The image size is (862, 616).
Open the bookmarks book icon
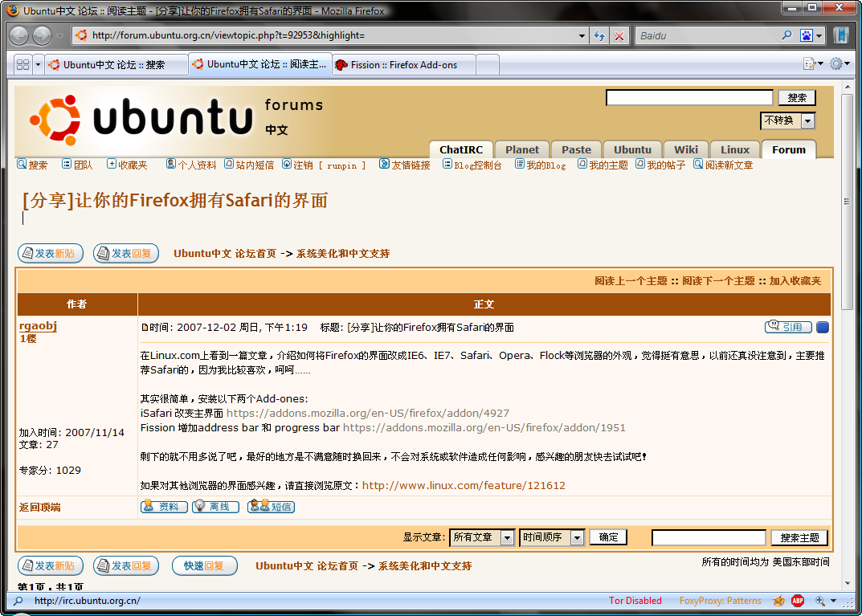(840, 35)
